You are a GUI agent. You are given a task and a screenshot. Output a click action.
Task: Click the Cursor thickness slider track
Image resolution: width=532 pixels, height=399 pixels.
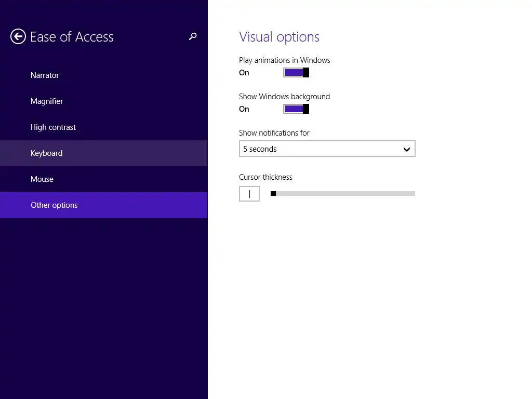pyautogui.click(x=343, y=193)
